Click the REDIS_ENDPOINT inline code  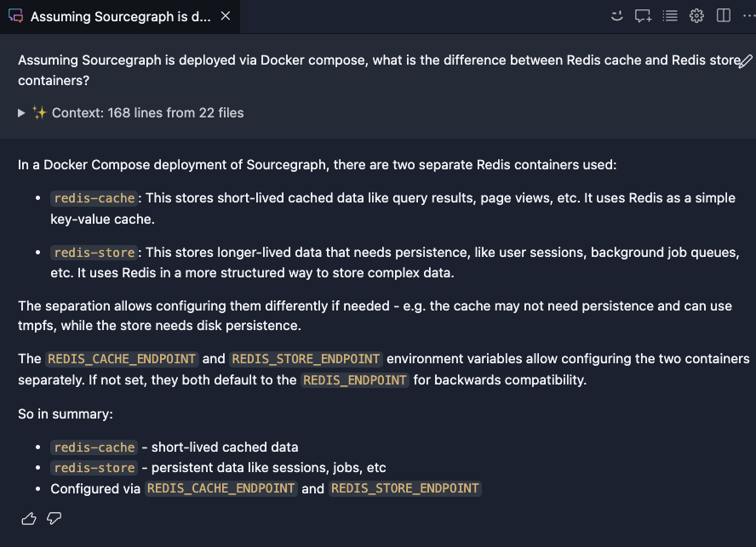coord(355,380)
